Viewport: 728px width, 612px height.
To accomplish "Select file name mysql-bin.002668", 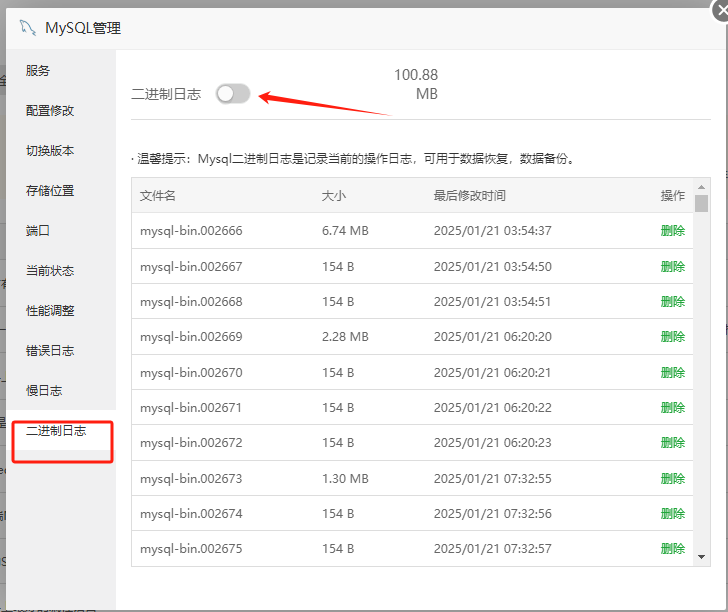I will [191, 302].
